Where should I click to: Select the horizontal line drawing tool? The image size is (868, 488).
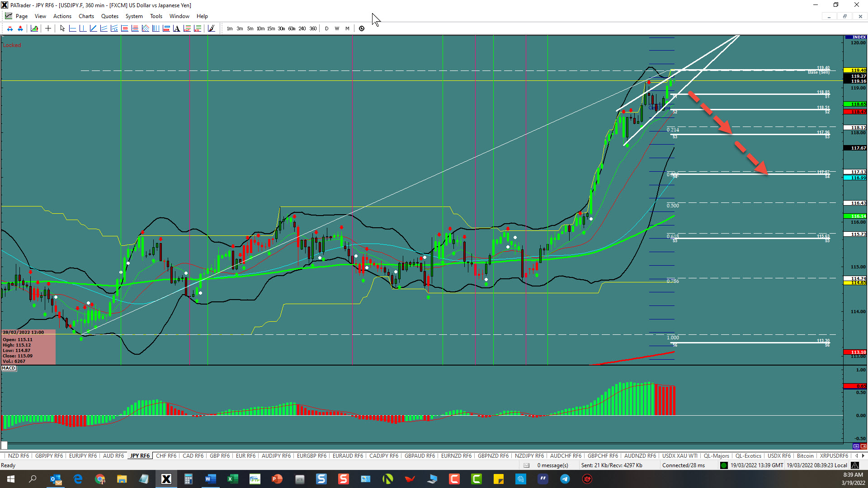coord(72,28)
